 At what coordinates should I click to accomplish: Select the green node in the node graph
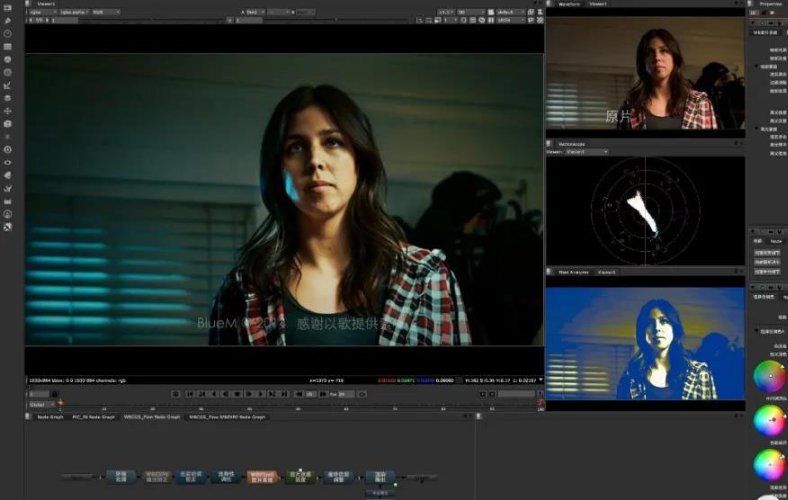click(301, 477)
